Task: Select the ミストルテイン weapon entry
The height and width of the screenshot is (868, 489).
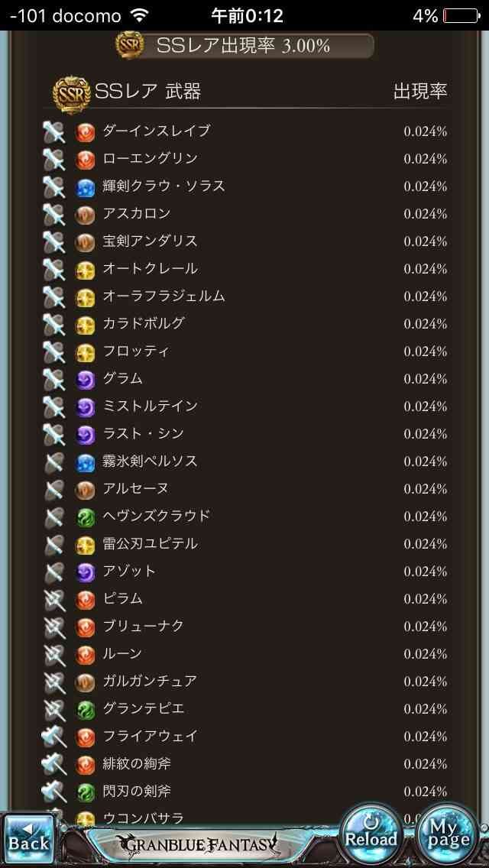Action: (x=244, y=406)
